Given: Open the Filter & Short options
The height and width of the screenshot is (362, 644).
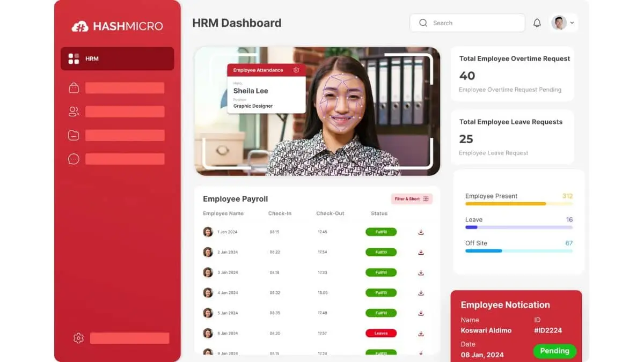Looking at the screenshot, I should coord(412,199).
